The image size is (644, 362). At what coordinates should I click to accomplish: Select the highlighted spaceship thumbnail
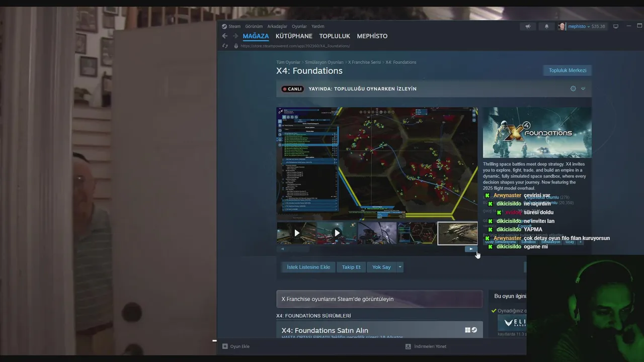[457, 233]
